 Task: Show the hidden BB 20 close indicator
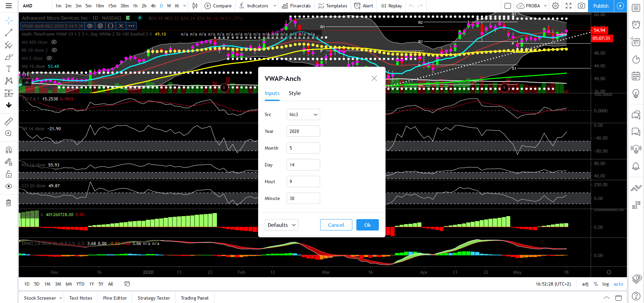point(54,50)
